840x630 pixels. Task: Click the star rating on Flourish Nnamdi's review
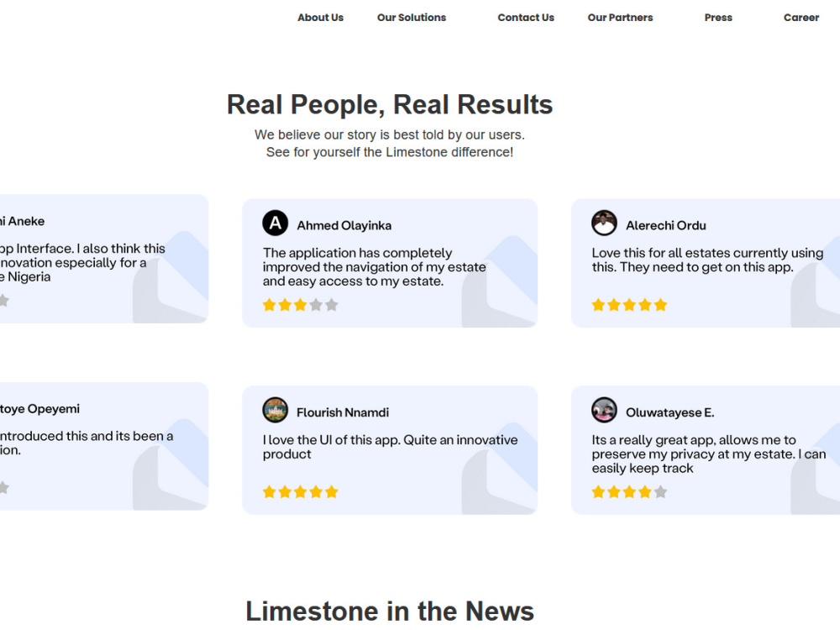(301, 492)
